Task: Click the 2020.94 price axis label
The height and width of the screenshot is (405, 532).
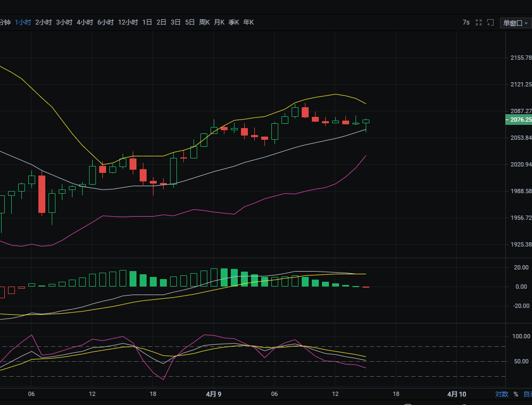Action: click(521, 164)
